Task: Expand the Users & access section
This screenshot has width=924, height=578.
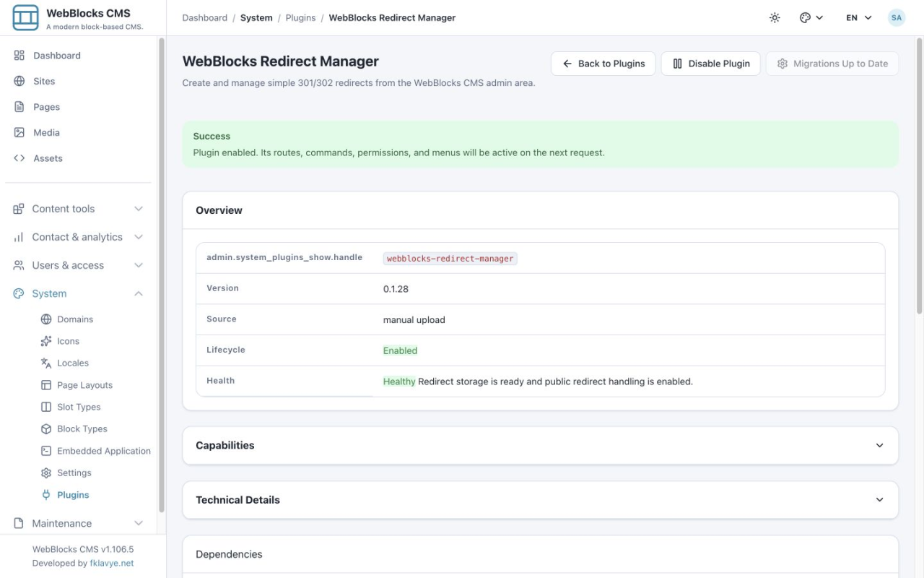Action: [x=79, y=265]
